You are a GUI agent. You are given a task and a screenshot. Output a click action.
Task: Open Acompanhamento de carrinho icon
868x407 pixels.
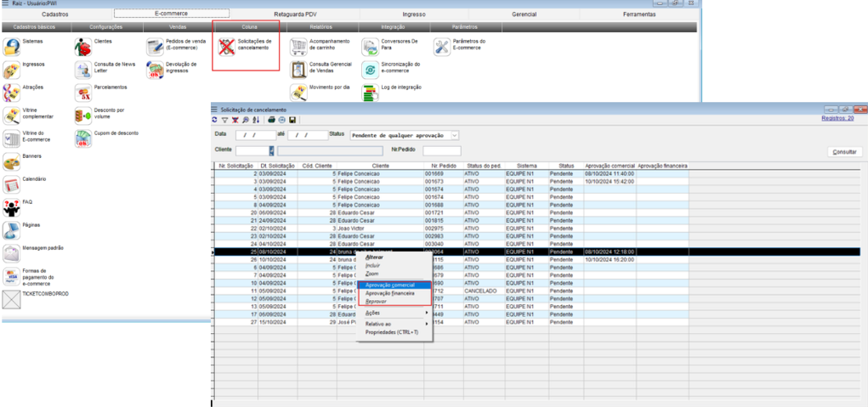(x=298, y=46)
